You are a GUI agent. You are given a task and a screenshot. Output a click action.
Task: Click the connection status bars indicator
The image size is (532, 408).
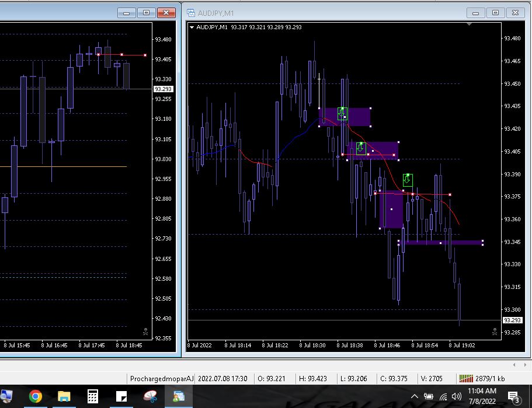coord(466,378)
